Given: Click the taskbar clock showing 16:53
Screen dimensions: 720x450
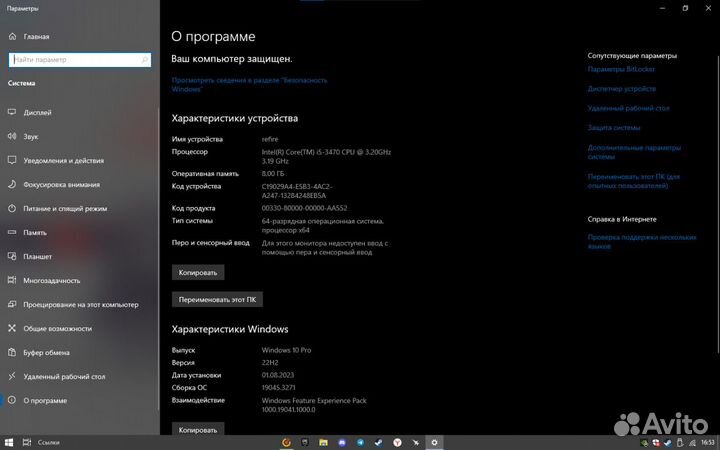Looking at the screenshot, I should [708, 443].
